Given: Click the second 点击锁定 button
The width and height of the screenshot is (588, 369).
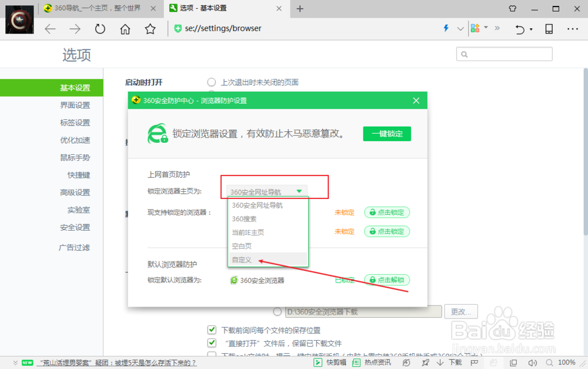Looking at the screenshot, I should (x=387, y=231).
